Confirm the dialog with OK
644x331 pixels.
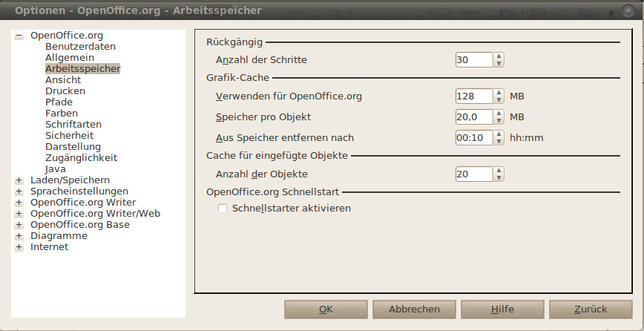[x=326, y=309]
